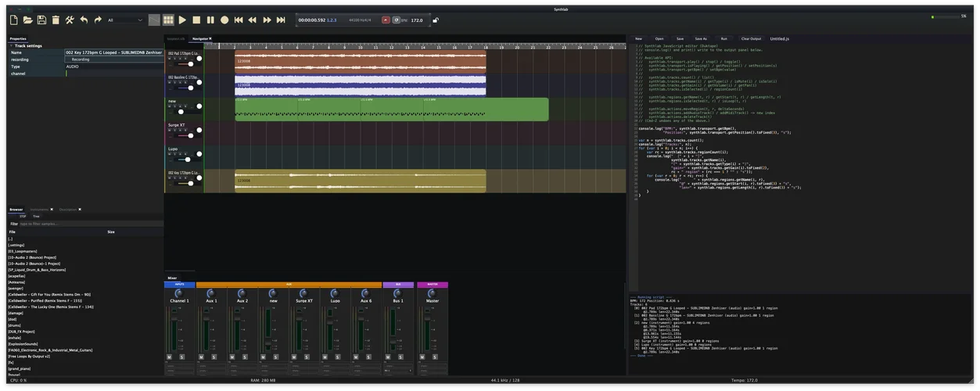
Task: Toggle the 'new' track enable switch
Action: (199, 106)
